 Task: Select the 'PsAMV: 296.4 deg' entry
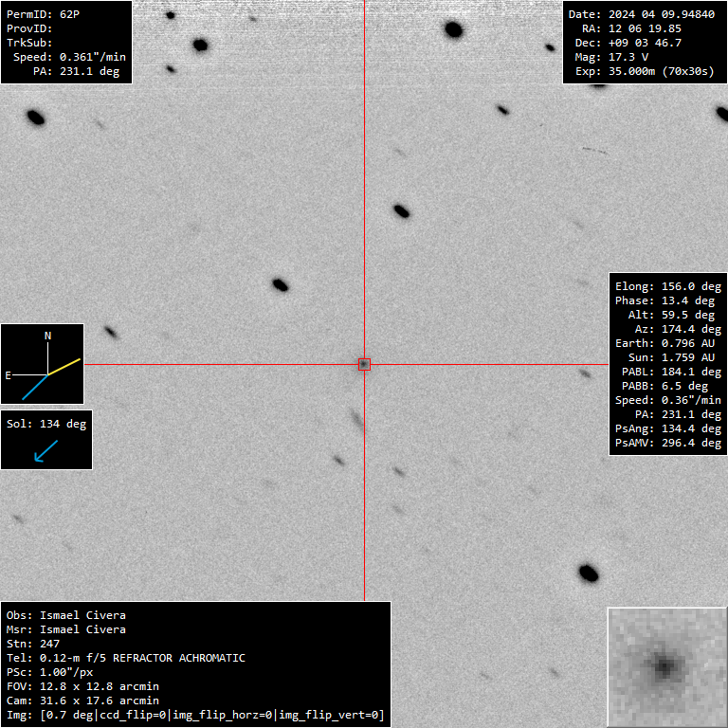pyautogui.click(x=668, y=443)
